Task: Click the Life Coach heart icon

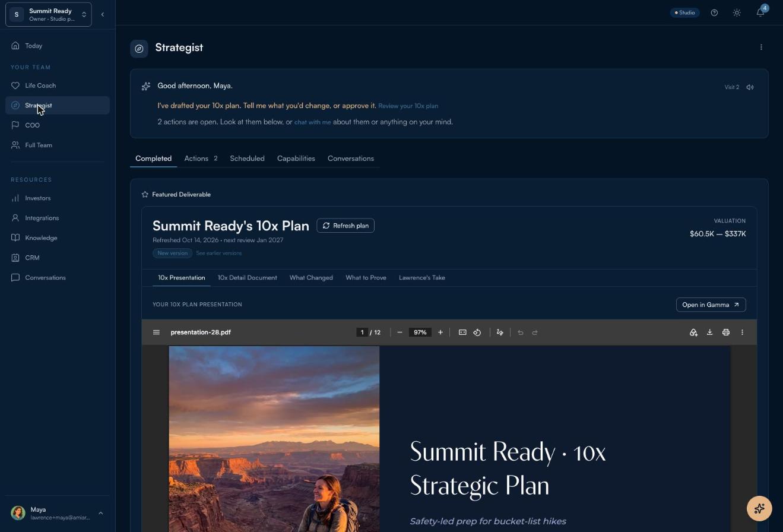Action: [15, 85]
